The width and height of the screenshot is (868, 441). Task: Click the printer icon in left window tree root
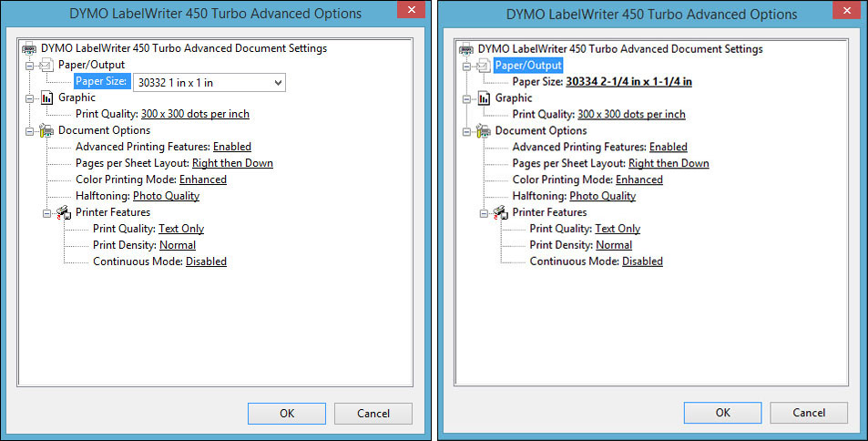[29, 48]
